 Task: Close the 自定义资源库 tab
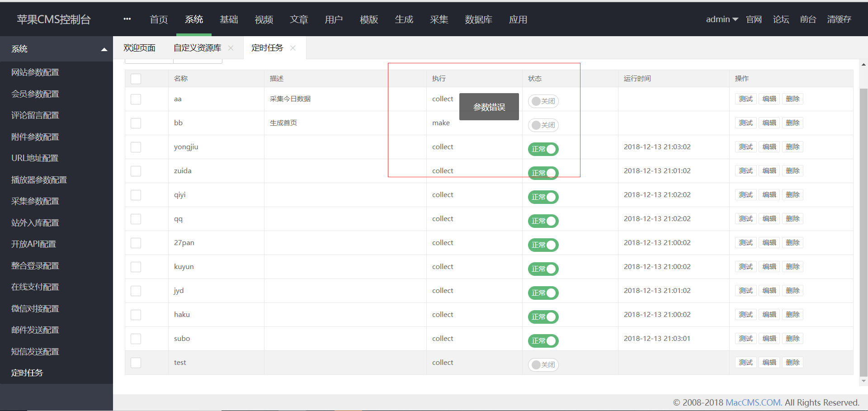coord(231,47)
